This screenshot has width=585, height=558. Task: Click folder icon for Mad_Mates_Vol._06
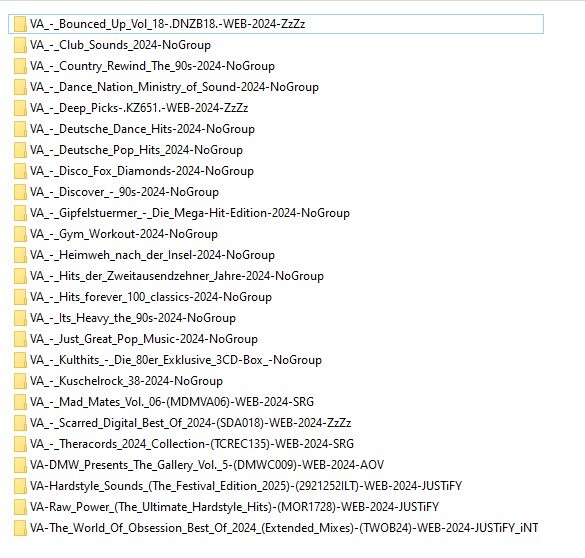[20, 402]
